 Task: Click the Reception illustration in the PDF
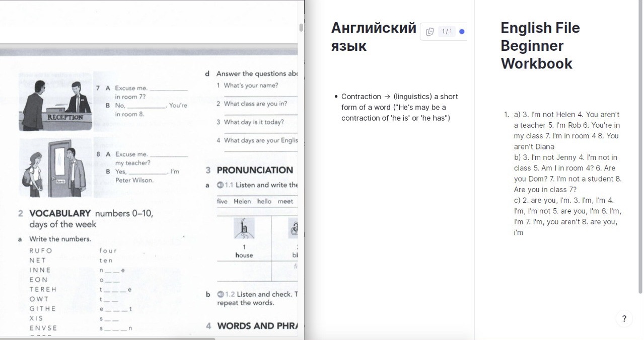(x=55, y=103)
